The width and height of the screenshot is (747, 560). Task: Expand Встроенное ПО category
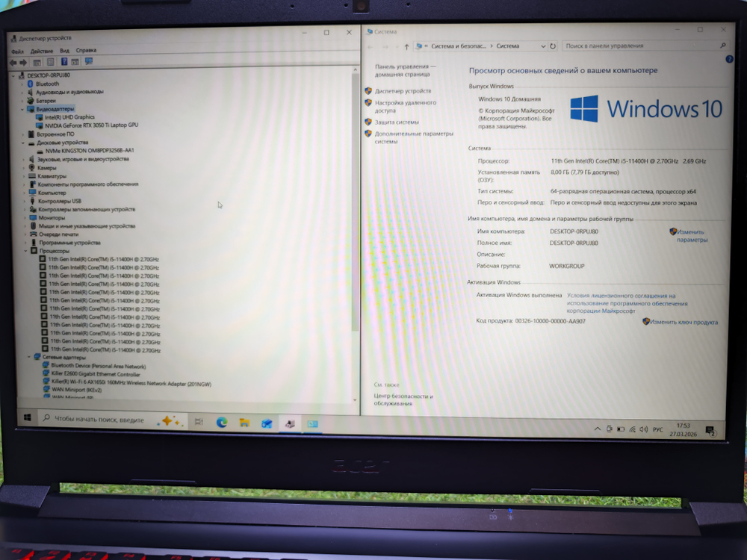(x=23, y=134)
